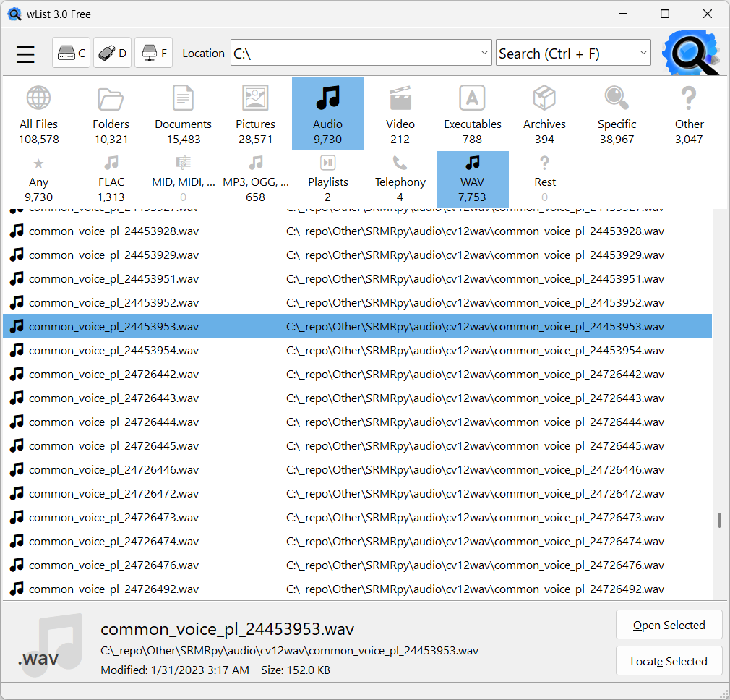Select file common_voice_pl_24726444.wav in list

pos(113,422)
